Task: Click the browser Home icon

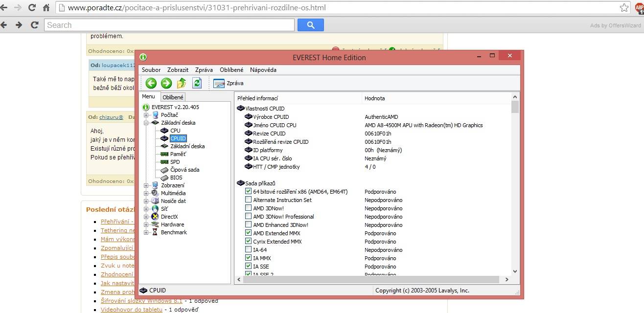Action: coord(46,8)
